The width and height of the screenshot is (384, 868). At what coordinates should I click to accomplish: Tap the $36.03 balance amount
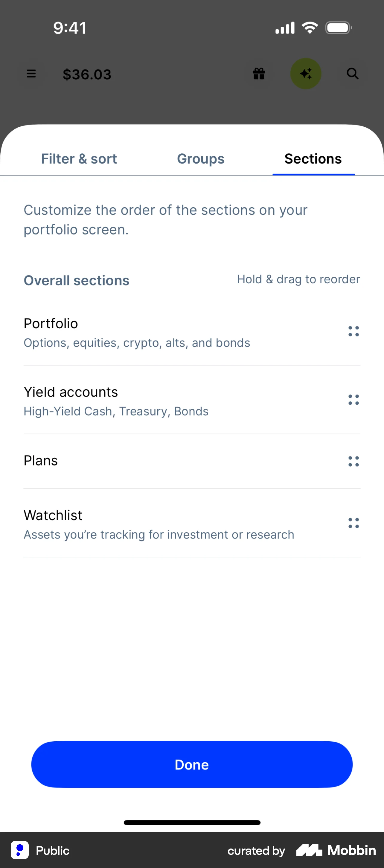pos(87,75)
